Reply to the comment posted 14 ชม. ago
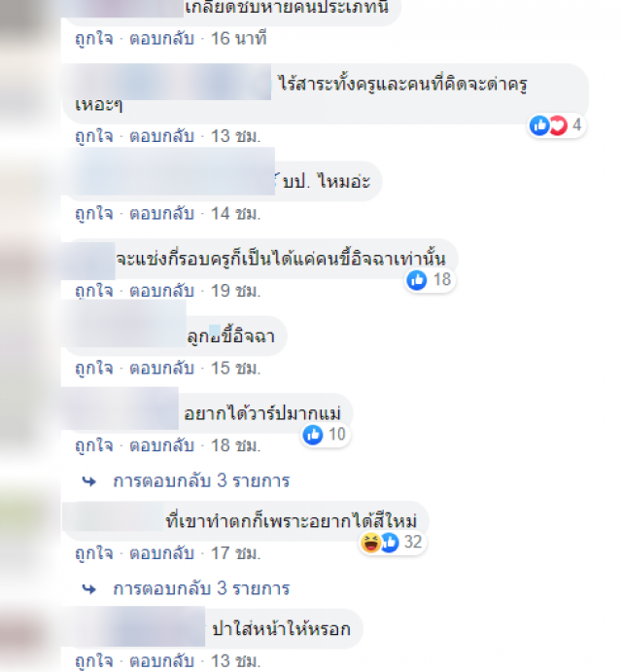622x672 pixels. coord(162,214)
